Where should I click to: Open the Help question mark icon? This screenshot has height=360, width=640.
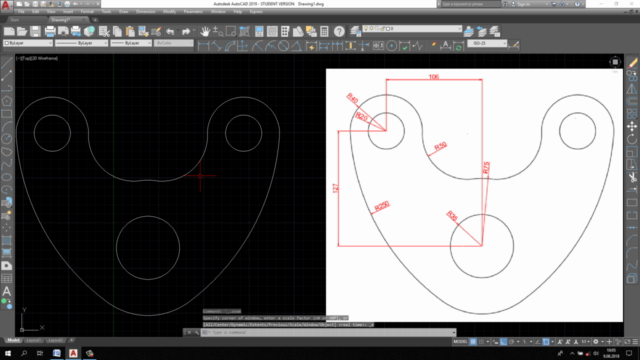pos(339,31)
